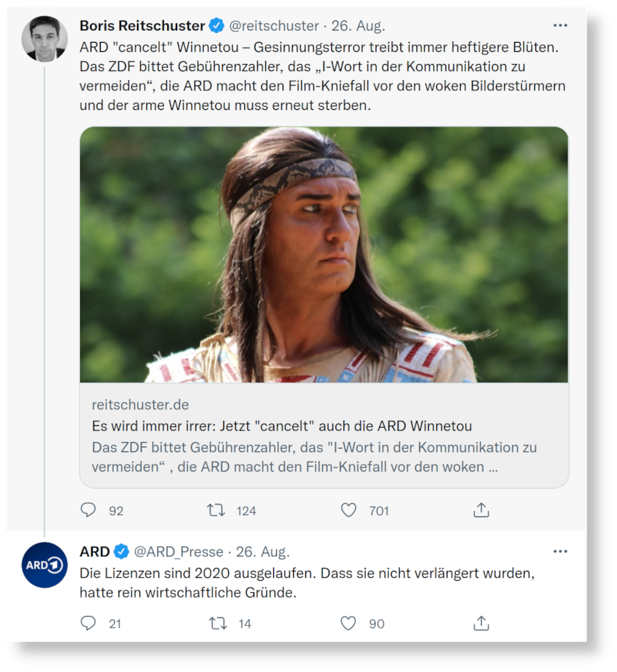The height and width of the screenshot is (672, 617).
Task: Open Boris Reitschuster's profile picture
Action: 44,38
